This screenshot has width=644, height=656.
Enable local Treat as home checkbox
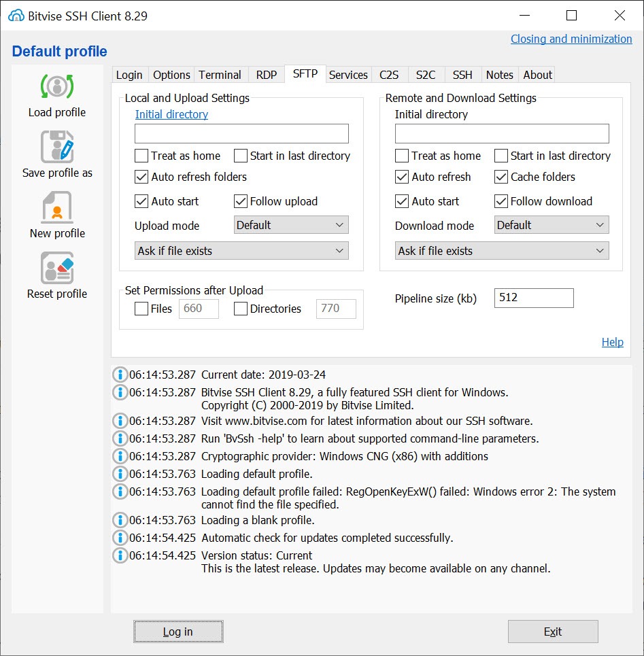[141, 156]
